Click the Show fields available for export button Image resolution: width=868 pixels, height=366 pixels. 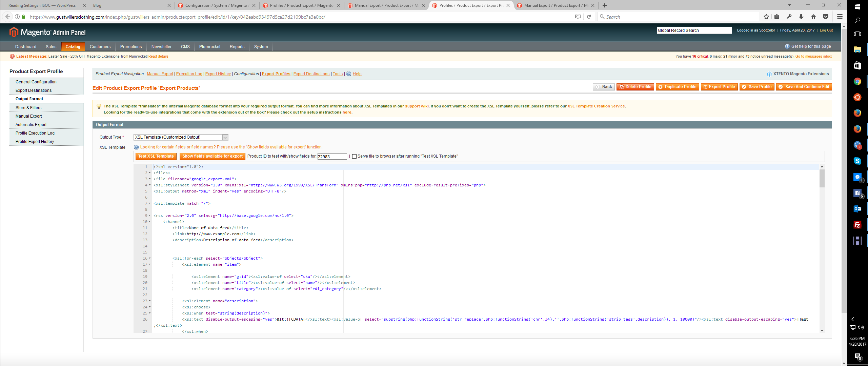212,156
